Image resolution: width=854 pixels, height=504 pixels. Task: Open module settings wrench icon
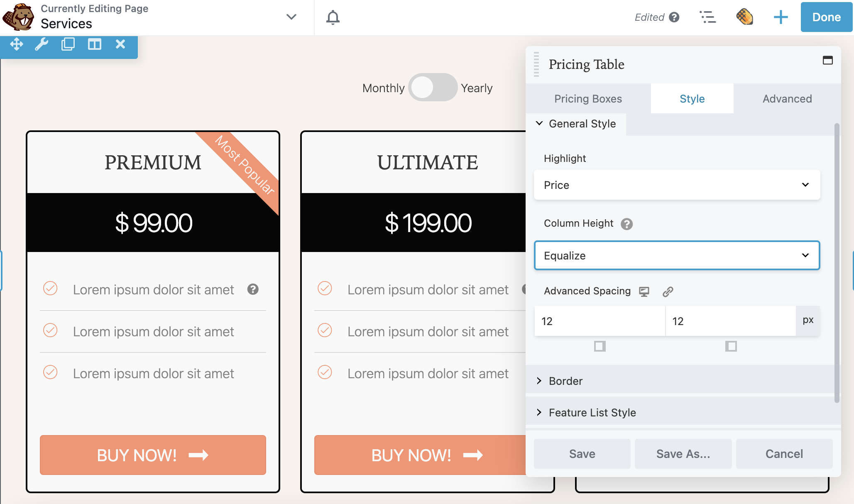(x=42, y=44)
